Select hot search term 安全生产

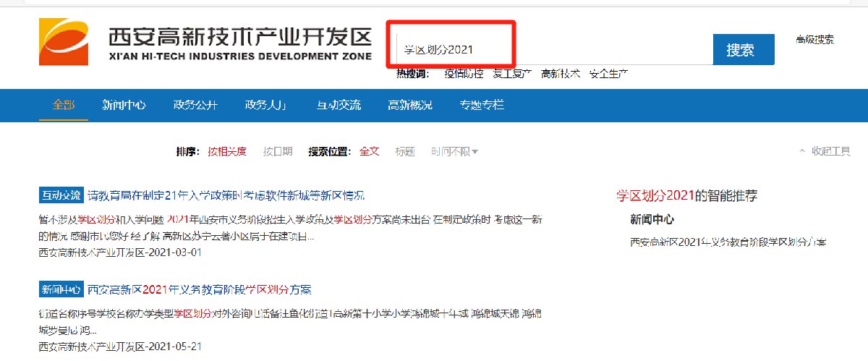[x=608, y=74]
